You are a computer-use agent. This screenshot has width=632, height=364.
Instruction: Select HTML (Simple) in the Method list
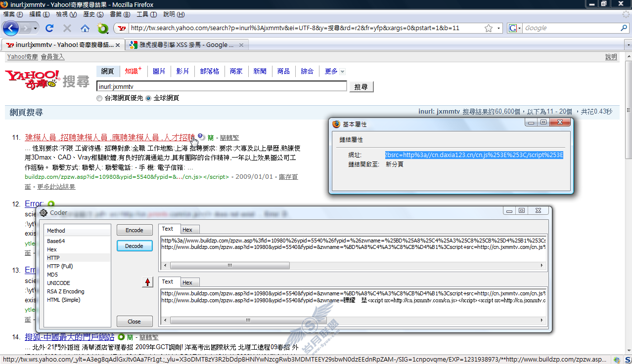[64, 300]
